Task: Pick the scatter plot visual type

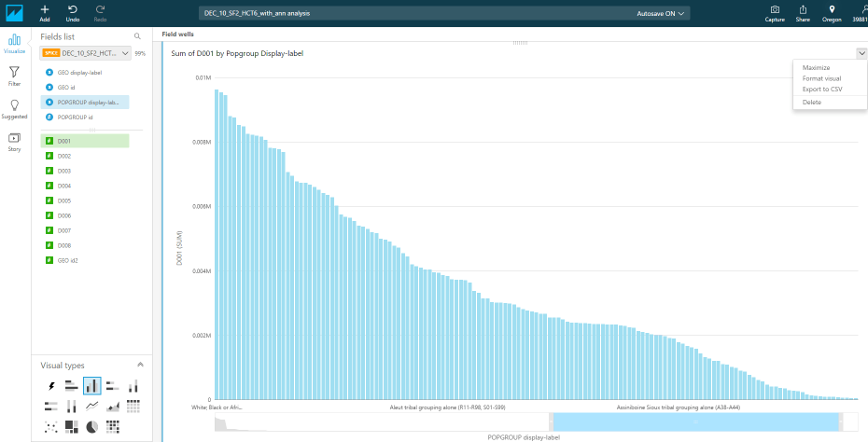Action: [50, 426]
